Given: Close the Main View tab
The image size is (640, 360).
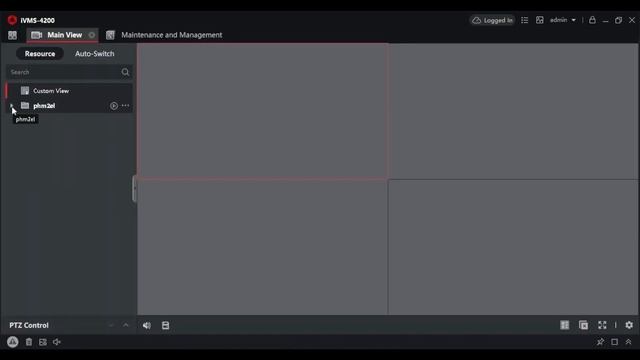Looking at the screenshot, I should click(x=92, y=35).
